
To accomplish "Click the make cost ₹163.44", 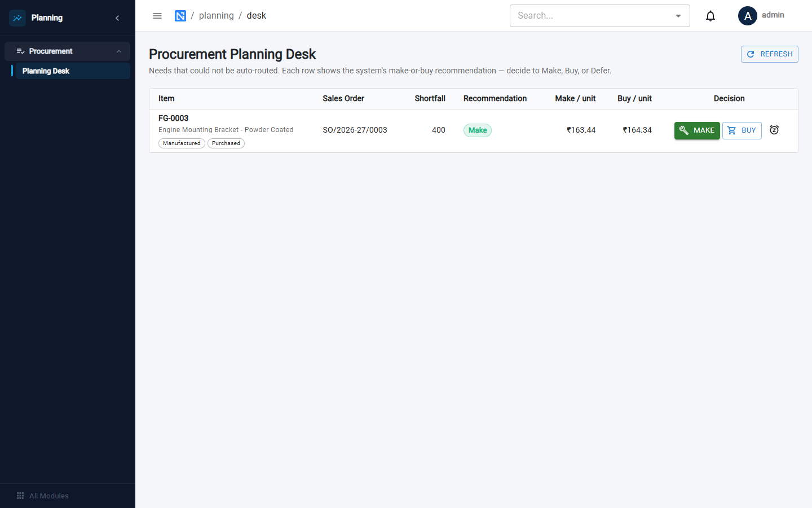I will point(581,130).
